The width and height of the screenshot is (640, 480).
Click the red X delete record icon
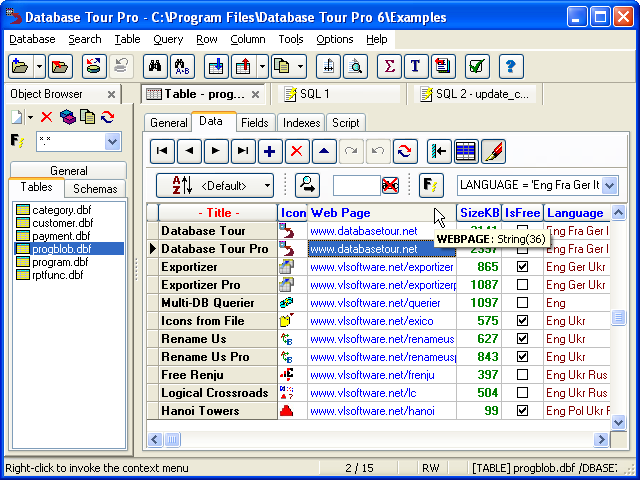pos(297,151)
